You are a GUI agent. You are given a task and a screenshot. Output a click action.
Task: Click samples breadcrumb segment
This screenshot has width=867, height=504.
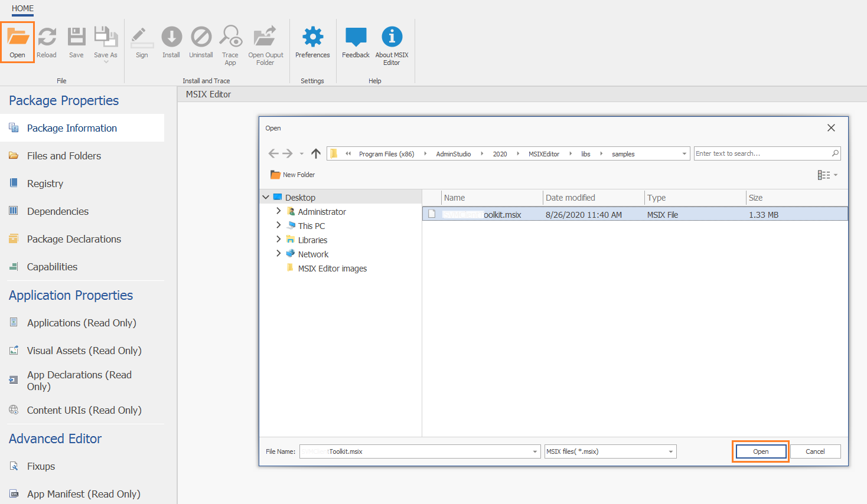click(623, 154)
